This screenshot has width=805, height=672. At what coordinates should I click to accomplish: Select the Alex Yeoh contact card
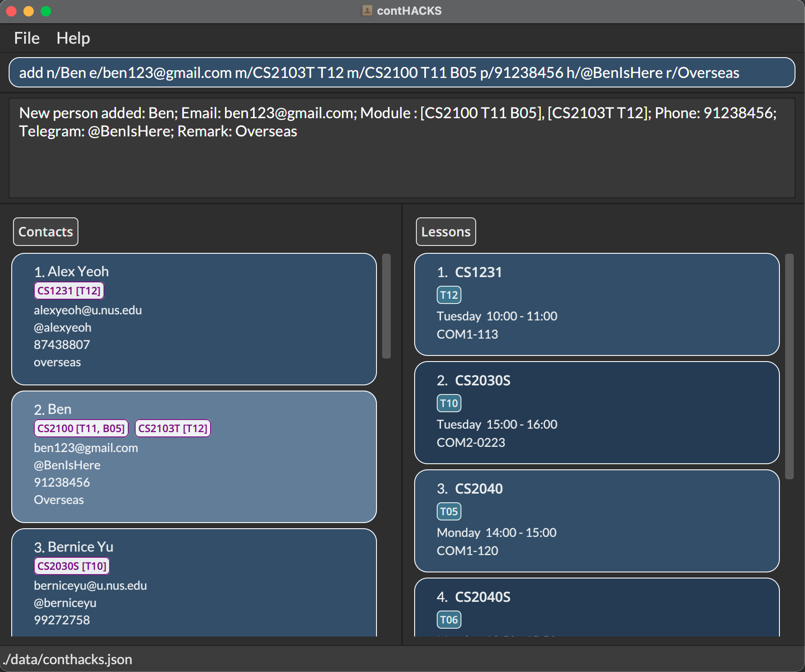[x=194, y=319]
